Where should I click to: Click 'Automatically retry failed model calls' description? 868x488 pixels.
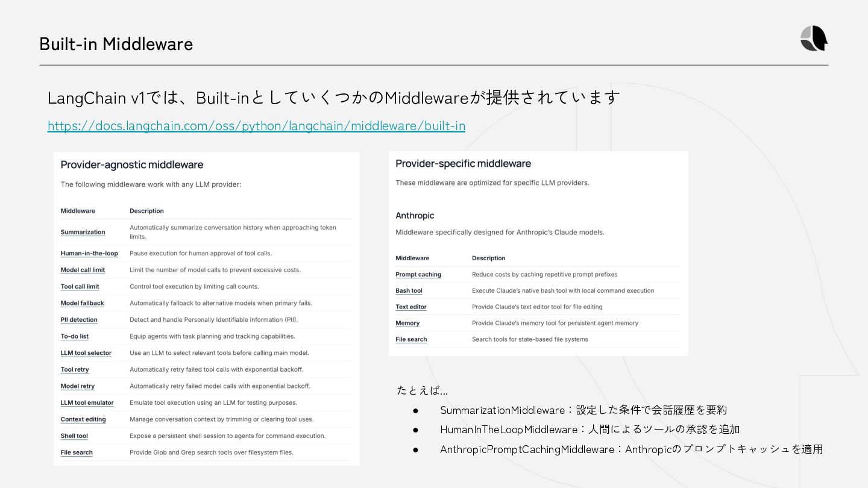coord(219,386)
